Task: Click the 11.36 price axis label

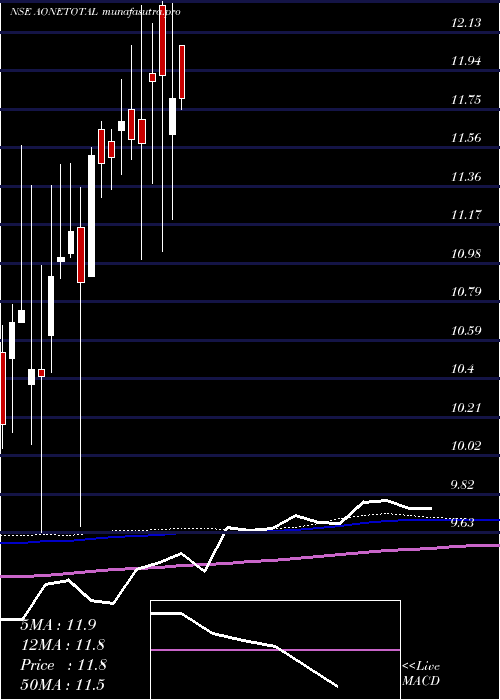Action: (466, 177)
